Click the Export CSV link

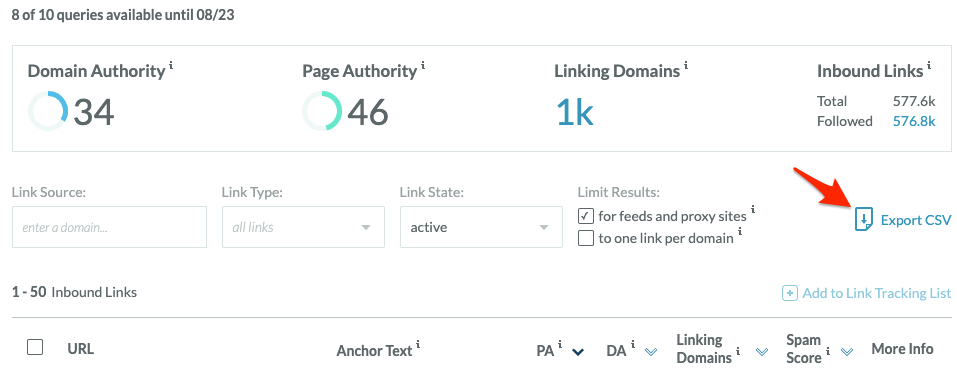coord(903,220)
